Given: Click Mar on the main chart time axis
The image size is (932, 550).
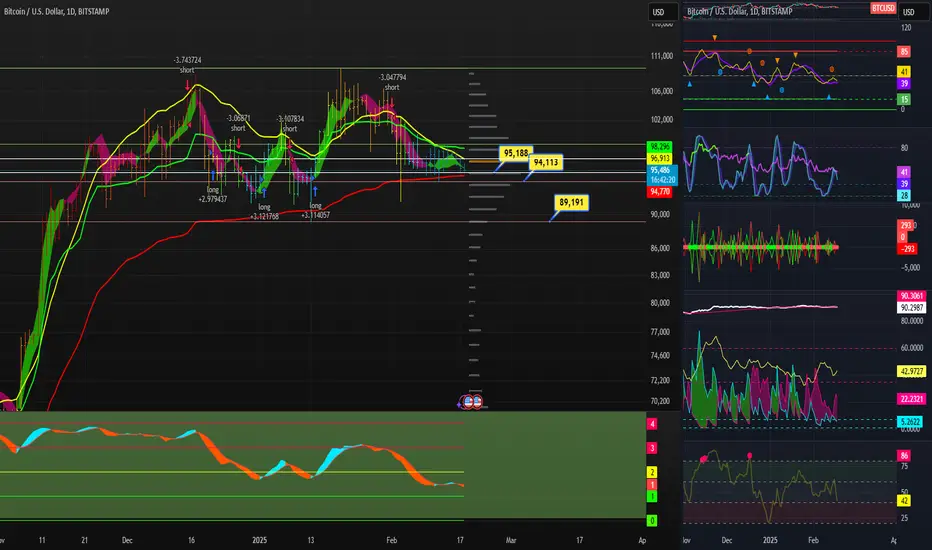Looking at the screenshot, I should click(511, 540).
